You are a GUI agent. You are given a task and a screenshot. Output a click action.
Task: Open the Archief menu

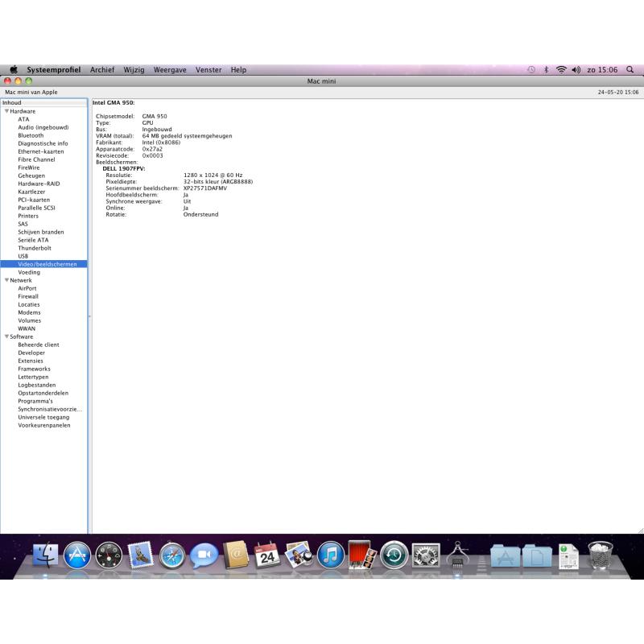(102, 70)
